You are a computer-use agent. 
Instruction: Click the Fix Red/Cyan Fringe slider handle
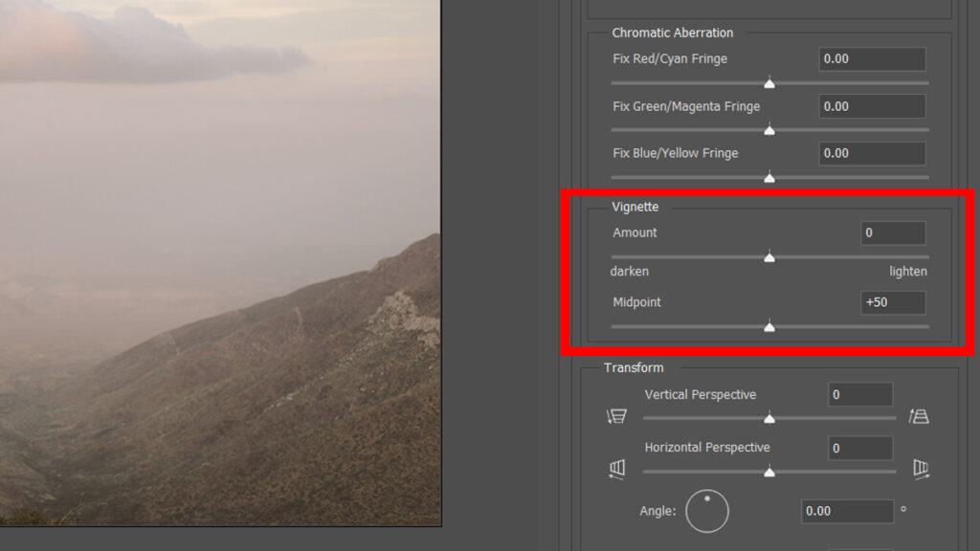(769, 83)
